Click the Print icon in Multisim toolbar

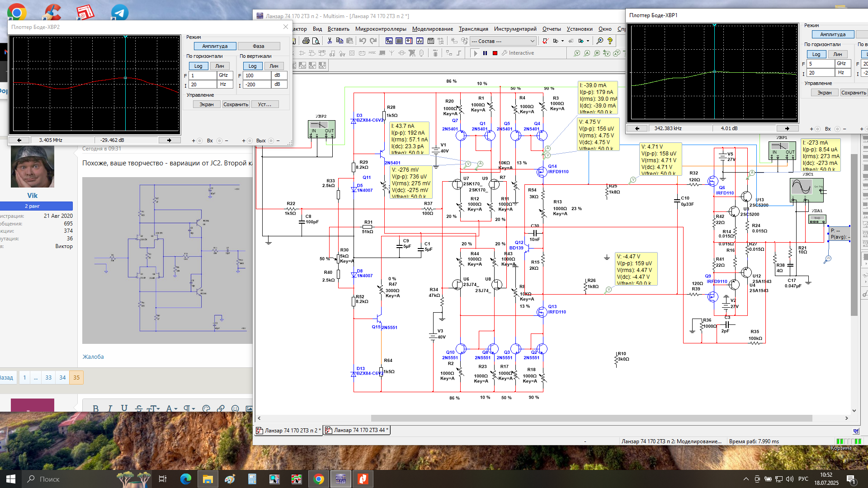306,41
